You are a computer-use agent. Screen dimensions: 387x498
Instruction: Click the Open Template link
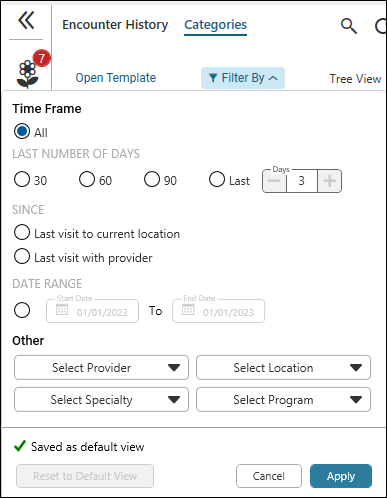(x=116, y=78)
